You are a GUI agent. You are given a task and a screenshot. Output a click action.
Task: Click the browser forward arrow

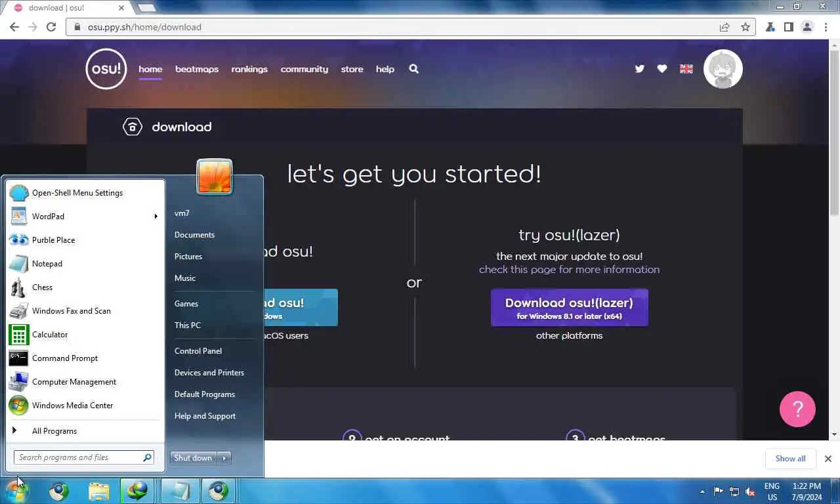(x=33, y=27)
